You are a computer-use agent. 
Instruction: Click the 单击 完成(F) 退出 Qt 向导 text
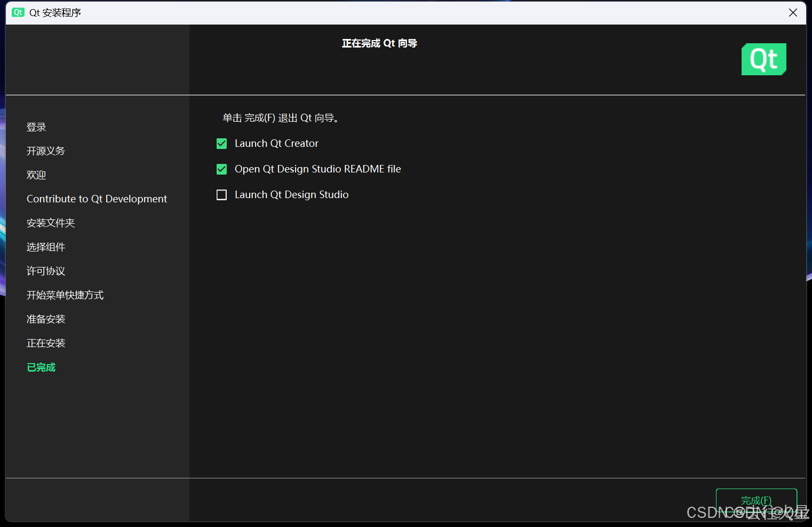(x=281, y=118)
